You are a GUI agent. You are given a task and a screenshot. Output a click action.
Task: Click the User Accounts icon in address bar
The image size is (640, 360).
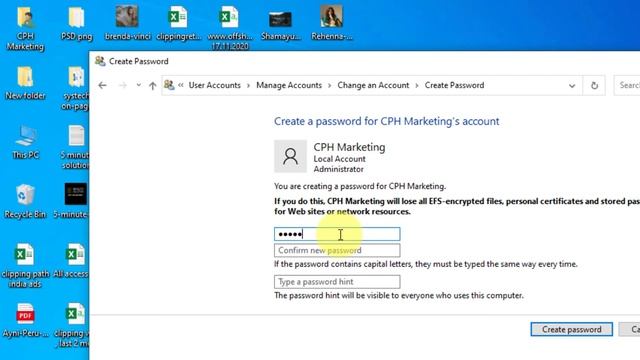(169, 85)
